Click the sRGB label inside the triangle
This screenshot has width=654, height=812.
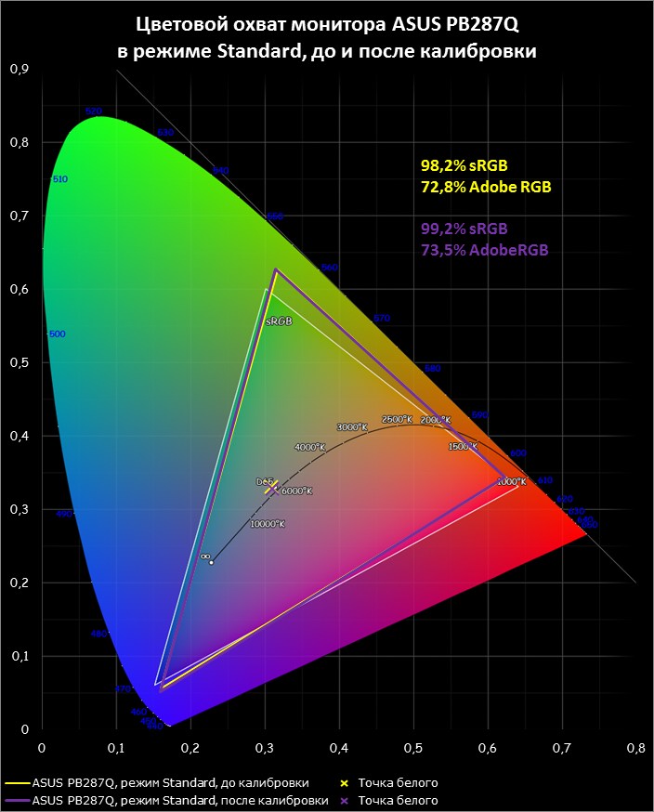[x=278, y=321]
